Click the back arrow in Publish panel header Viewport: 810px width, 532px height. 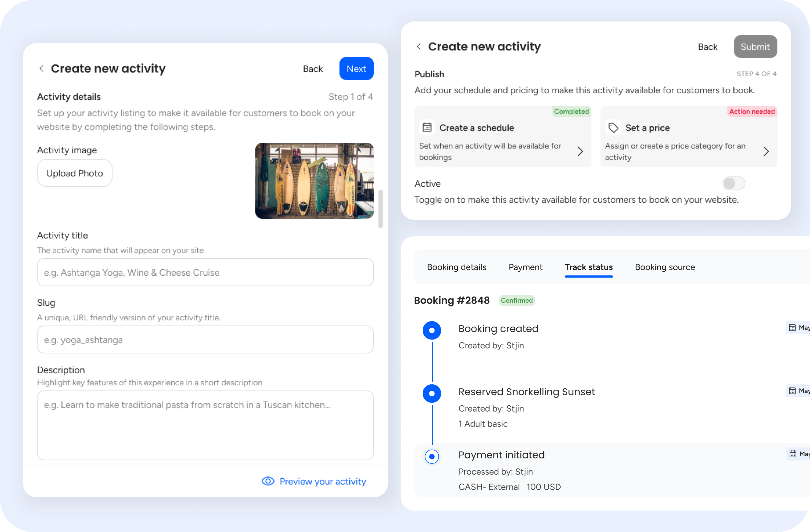(419, 47)
